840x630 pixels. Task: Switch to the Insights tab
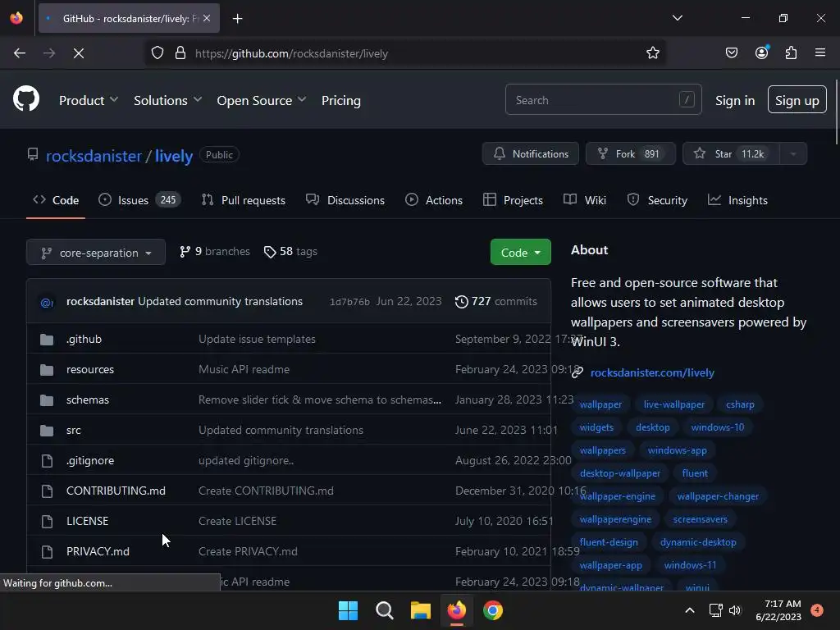pos(737,200)
